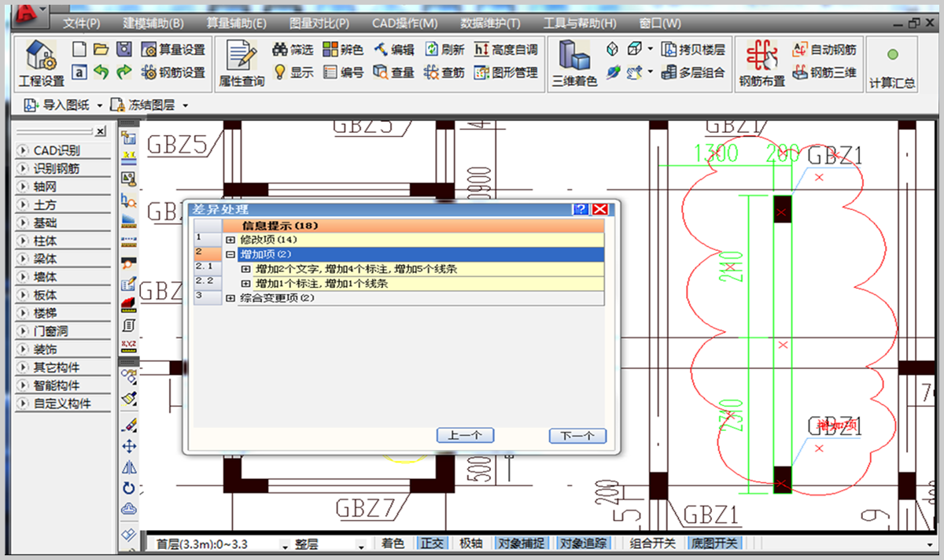
Task: Open the 首层(3.3m) floor dropdown
Action: tap(218, 544)
